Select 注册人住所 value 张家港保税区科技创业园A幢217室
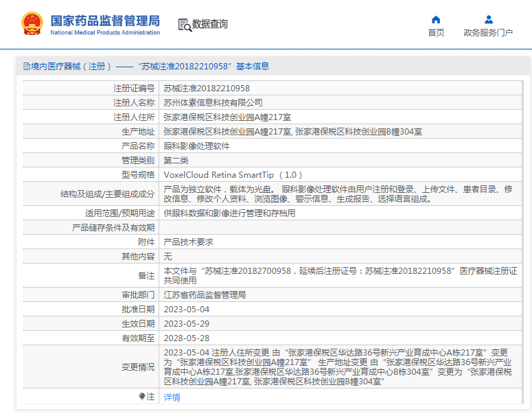This screenshot has height=418, width=532. pos(227,117)
